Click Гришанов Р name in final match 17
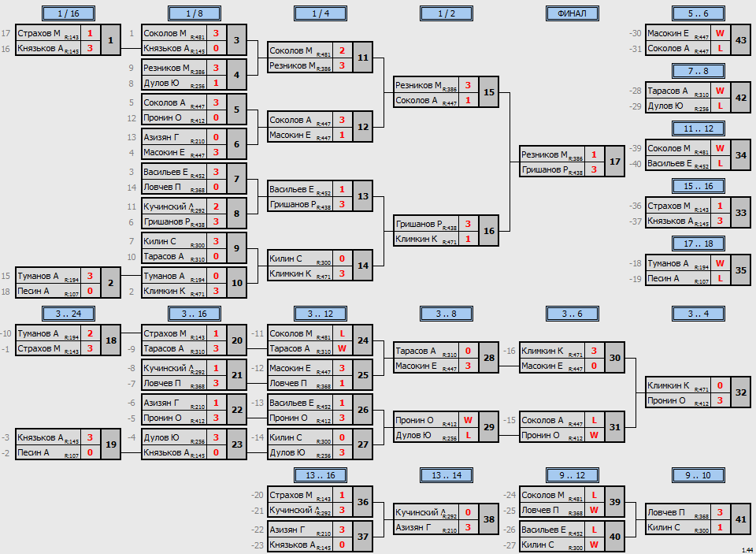Viewport: 756px width, 554px height. 544,169
